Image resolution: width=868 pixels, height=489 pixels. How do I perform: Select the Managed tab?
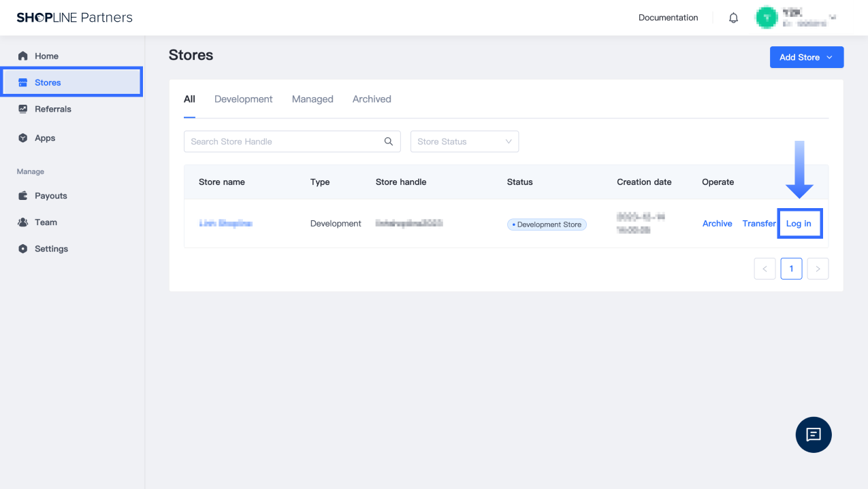(312, 99)
